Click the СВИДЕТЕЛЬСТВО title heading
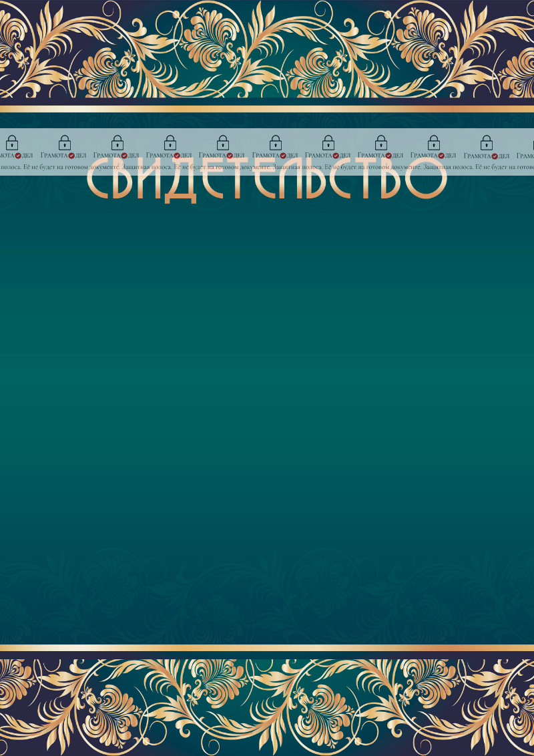 [267, 180]
